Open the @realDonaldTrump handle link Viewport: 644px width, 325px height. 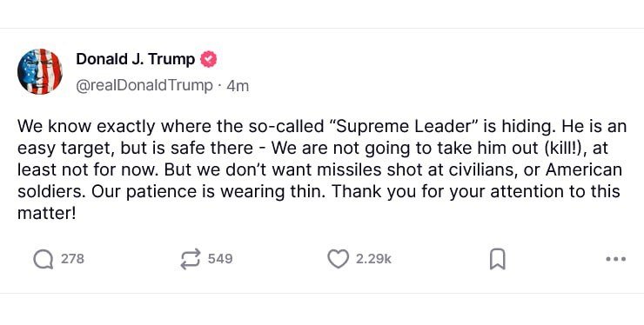click(144, 85)
